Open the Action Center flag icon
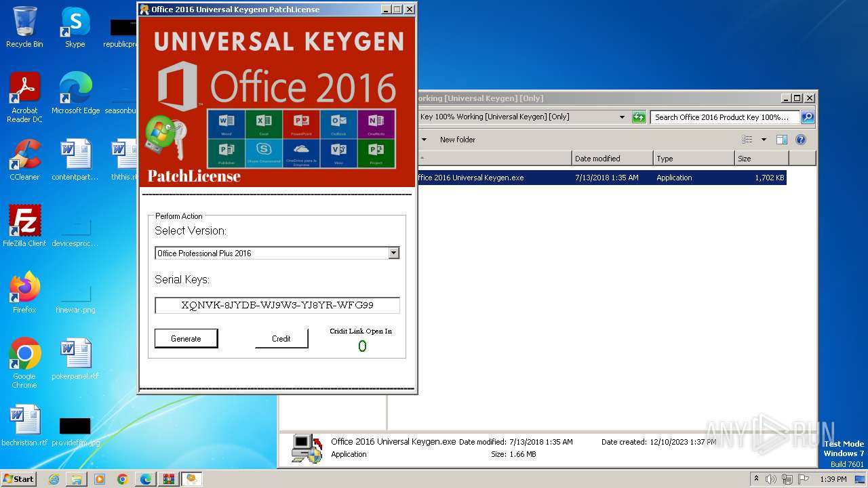 pyautogui.click(x=804, y=479)
